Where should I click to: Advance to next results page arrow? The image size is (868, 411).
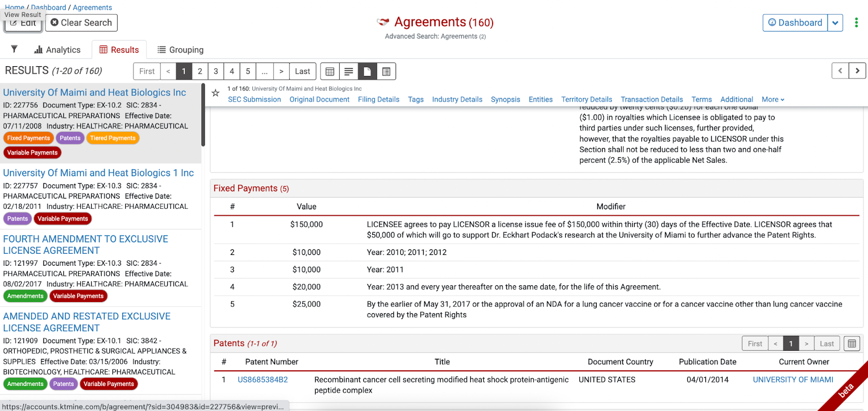(281, 72)
